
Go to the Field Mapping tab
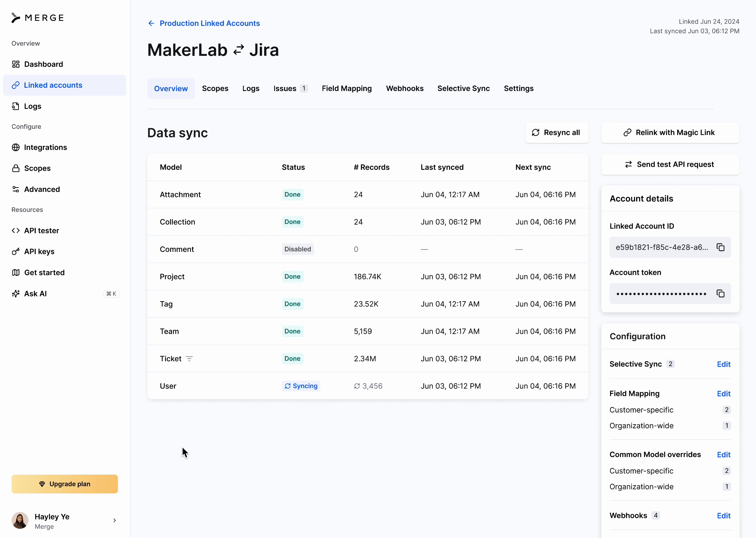point(347,88)
